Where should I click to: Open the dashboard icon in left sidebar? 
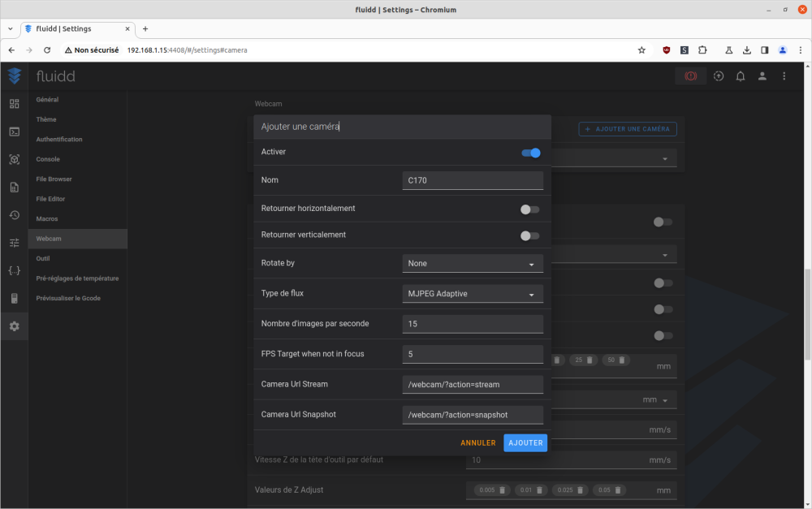click(14, 104)
